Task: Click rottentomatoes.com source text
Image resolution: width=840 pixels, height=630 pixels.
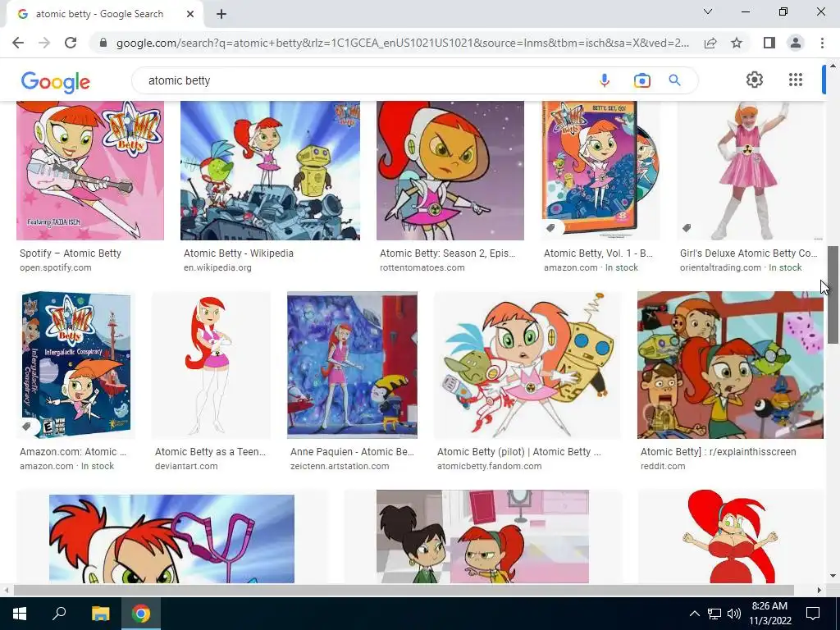Action: 422,267
